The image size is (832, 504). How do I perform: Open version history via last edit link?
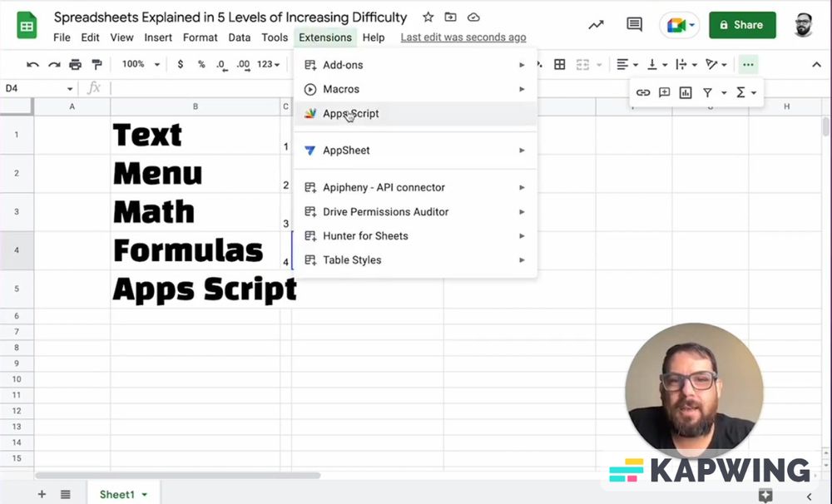pos(463,37)
